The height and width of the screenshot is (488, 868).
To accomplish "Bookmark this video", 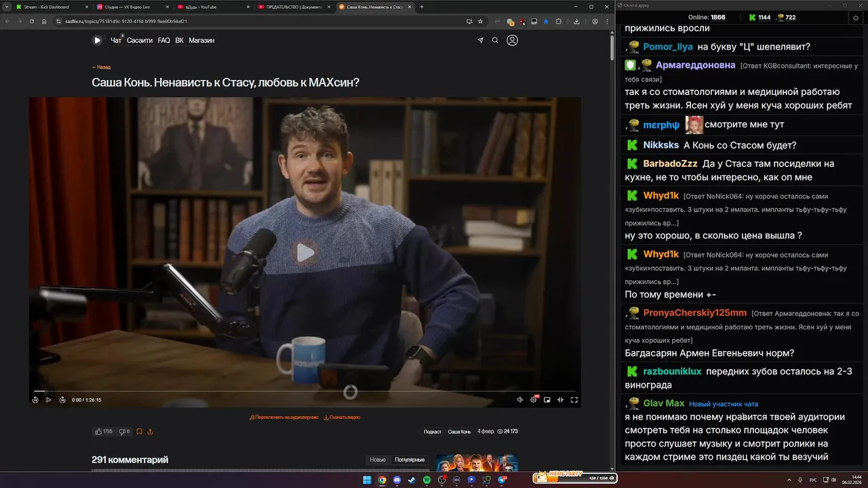I will pyautogui.click(x=139, y=432).
